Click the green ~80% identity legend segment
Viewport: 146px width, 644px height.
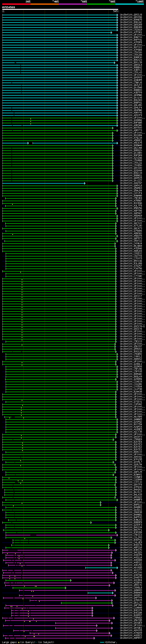101,4
